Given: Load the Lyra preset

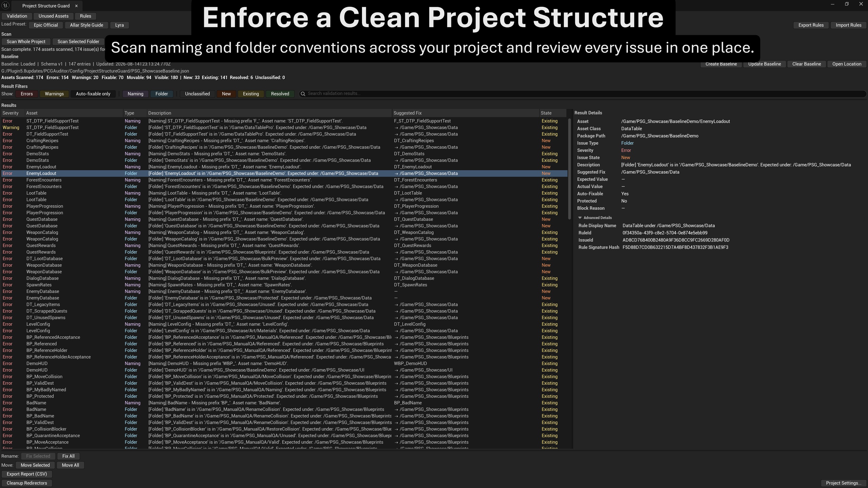Looking at the screenshot, I should coord(119,25).
